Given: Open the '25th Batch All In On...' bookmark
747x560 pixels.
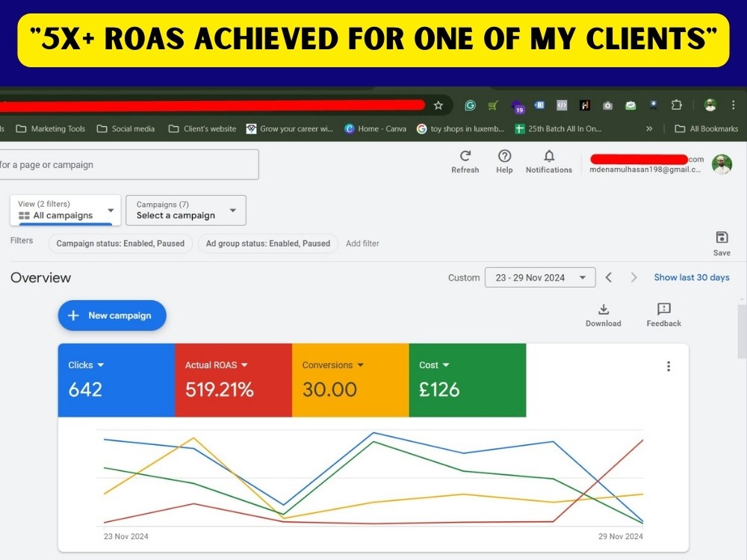Looking at the screenshot, I should [558, 128].
